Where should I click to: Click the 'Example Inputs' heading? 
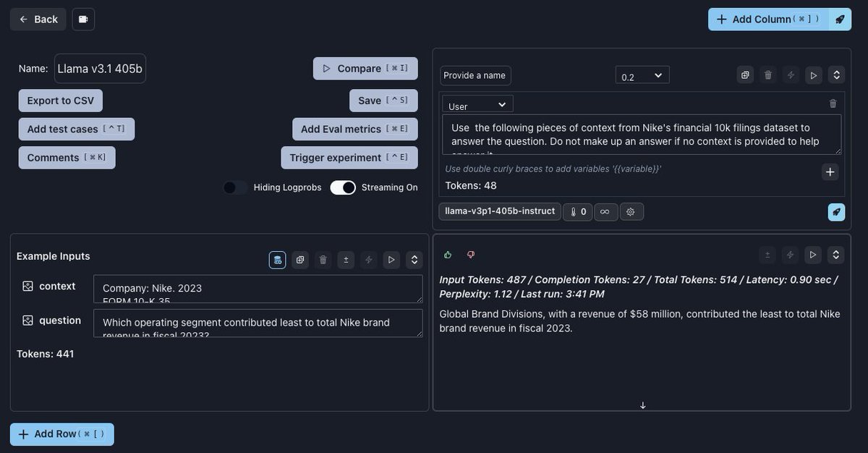[x=54, y=256]
